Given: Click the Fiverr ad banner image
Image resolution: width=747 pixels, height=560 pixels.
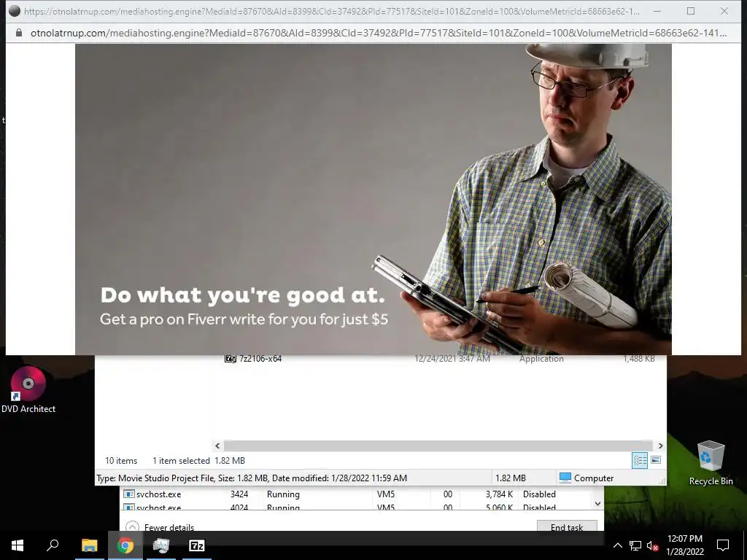Looking at the screenshot, I should point(373,199).
